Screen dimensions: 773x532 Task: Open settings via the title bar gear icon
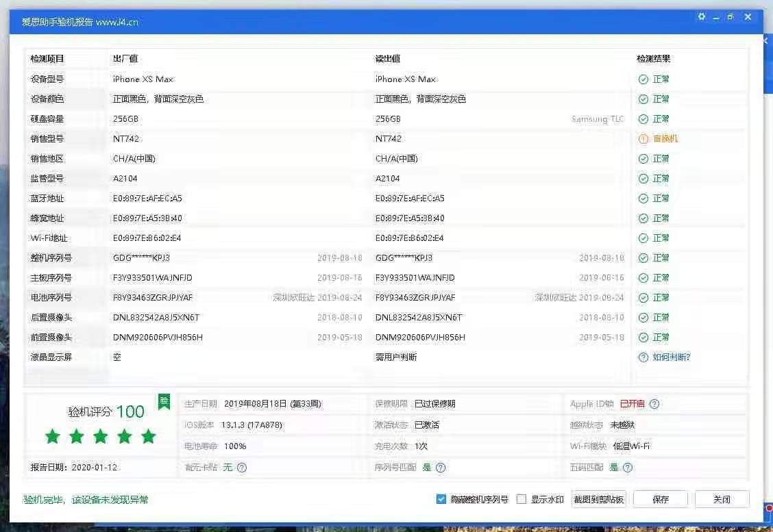click(701, 17)
